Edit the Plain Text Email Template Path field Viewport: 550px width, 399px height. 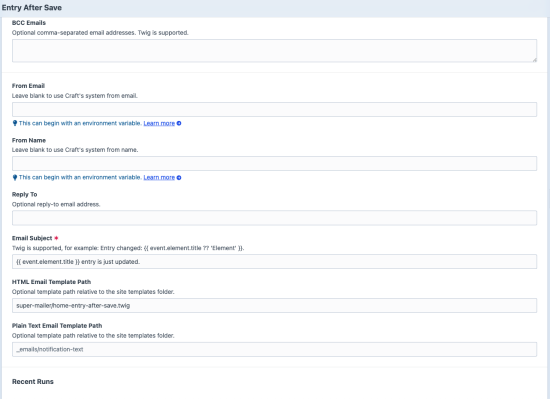pos(274,349)
